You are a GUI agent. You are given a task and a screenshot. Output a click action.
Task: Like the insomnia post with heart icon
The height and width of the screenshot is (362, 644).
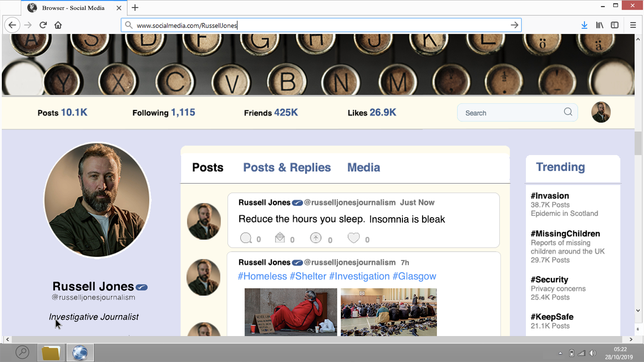point(354,238)
